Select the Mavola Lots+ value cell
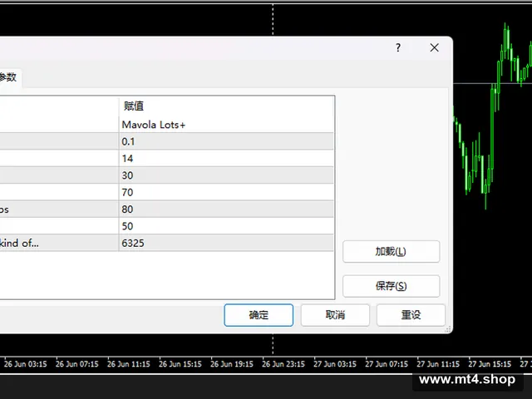 point(226,125)
